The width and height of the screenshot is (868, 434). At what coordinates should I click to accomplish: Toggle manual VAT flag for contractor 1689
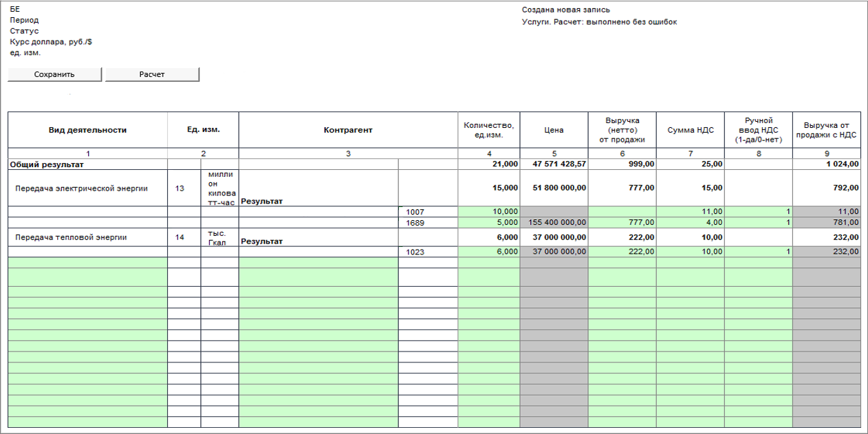click(x=758, y=223)
